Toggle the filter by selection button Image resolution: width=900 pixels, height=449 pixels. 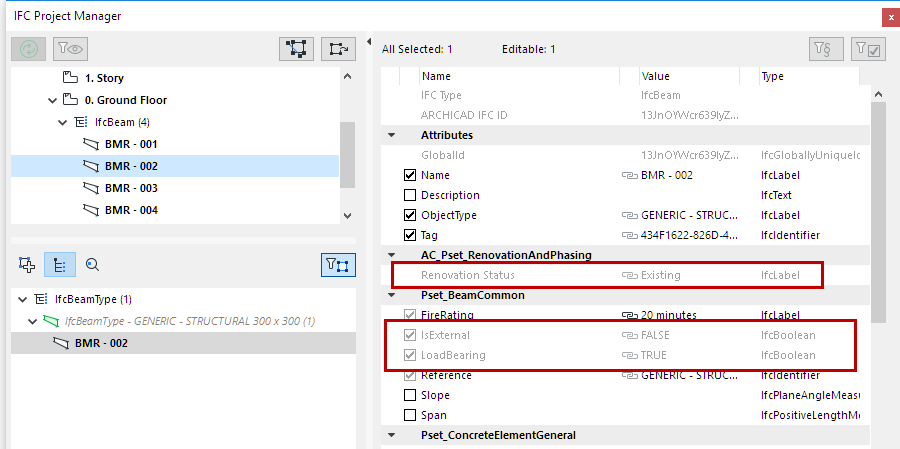[x=339, y=265]
